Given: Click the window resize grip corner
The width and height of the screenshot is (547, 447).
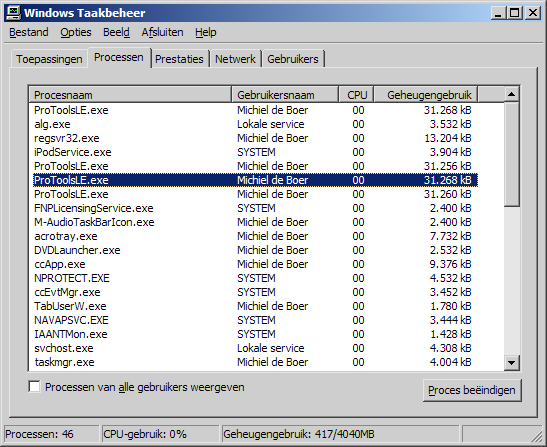Looking at the screenshot, I should click(538, 437).
